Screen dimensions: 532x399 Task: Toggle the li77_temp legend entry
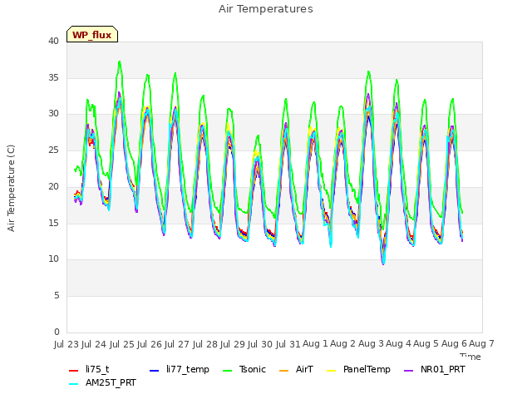pyautogui.click(x=180, y=369)
